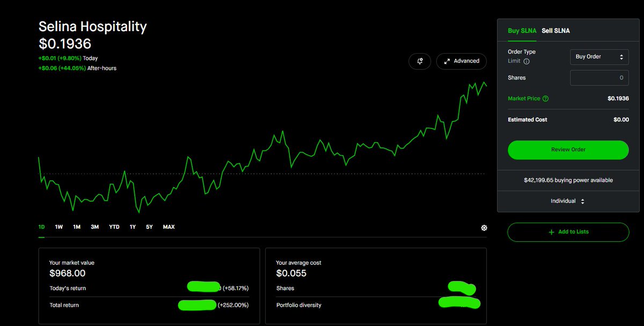Click the plus icon inside Add to Lists
Screen dimensions: 644x326
tap(551, 232)
